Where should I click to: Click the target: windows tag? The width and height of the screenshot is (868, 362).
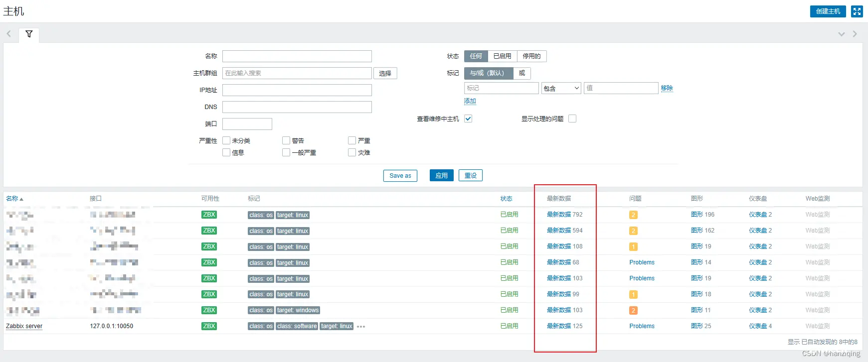[298, 310]
